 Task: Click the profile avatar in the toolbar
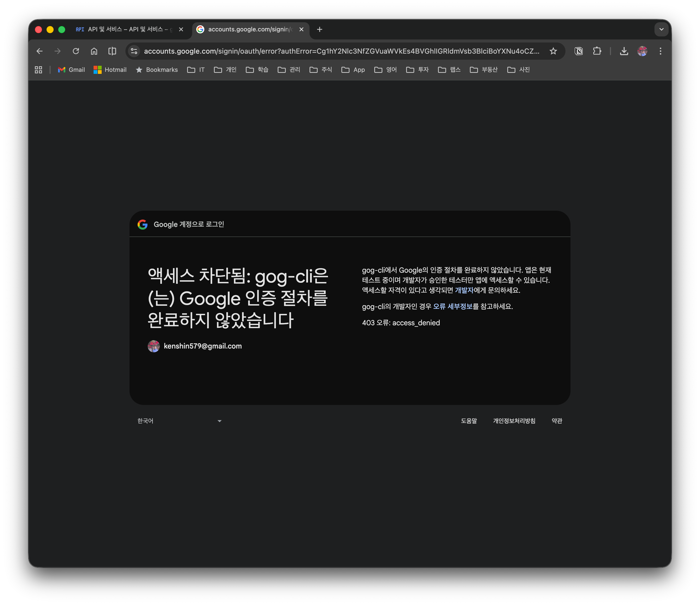(642, 51)
